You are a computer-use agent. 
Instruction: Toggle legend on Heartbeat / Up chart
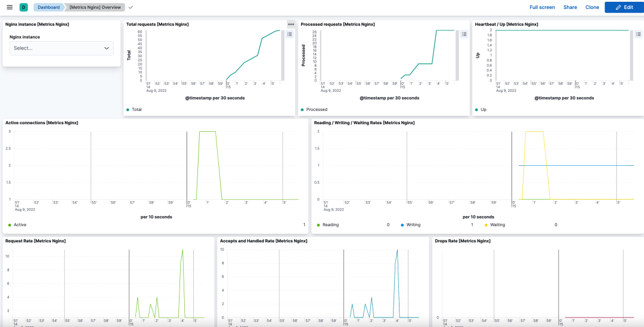point(638,34)
